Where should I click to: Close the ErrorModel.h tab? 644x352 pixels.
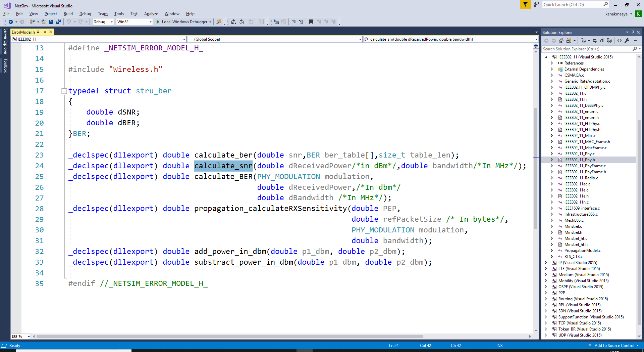pos(51,32)
